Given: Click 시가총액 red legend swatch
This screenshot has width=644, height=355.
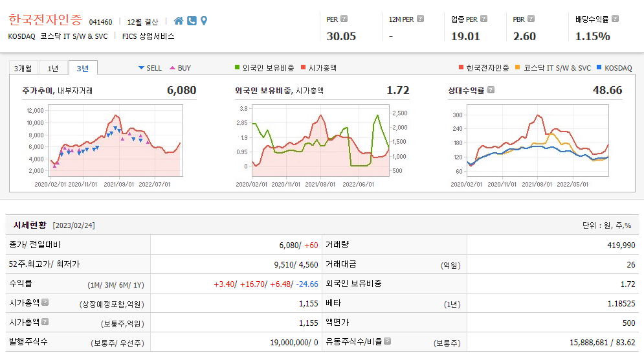Looking at the screenshot, I should pos(303,67).
